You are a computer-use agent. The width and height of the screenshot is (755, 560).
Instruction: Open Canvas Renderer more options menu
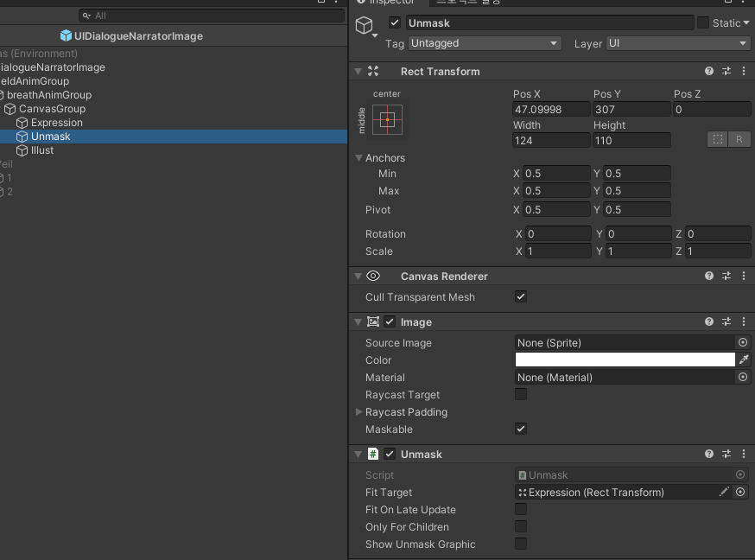pos(744,276)
